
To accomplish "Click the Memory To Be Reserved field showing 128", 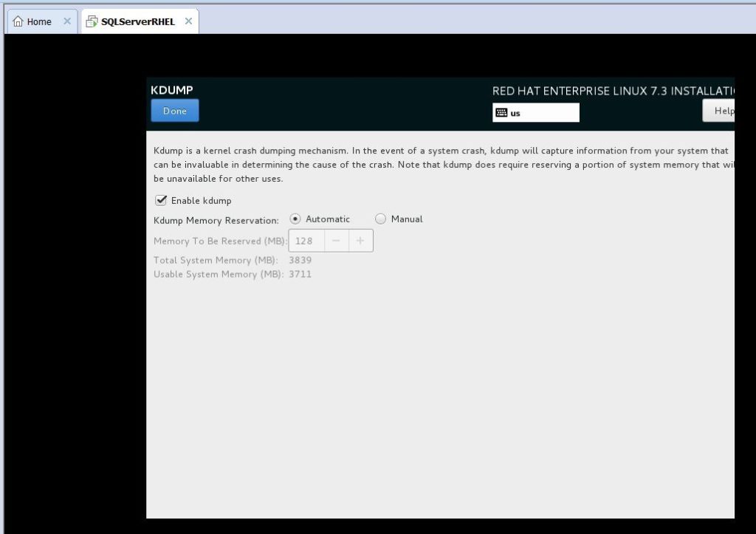I will [x=306, y=241].
